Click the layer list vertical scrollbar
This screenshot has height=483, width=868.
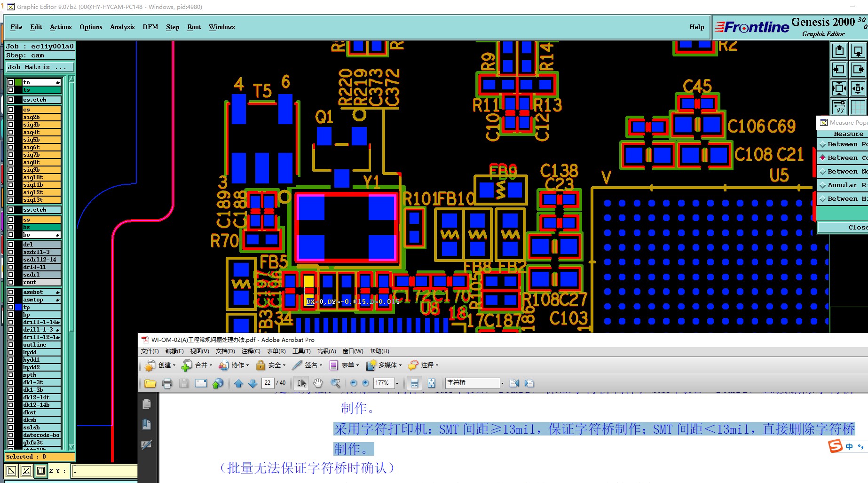point(71,263)
